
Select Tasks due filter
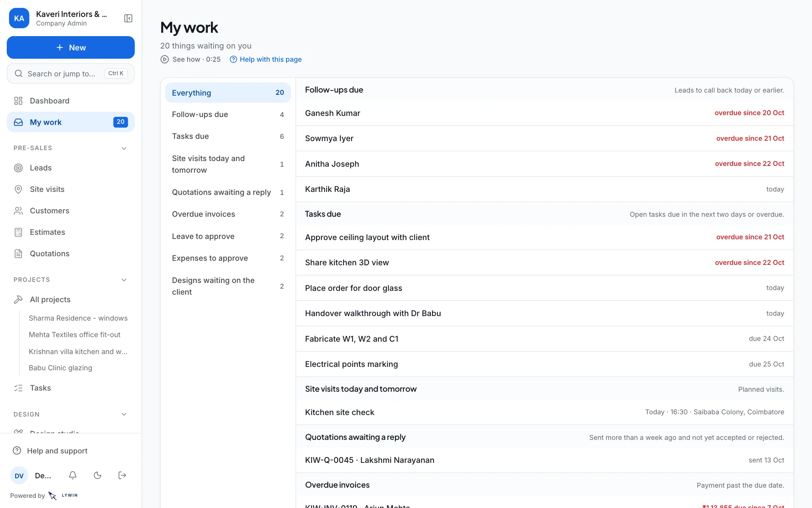click(x=228, y=136)
